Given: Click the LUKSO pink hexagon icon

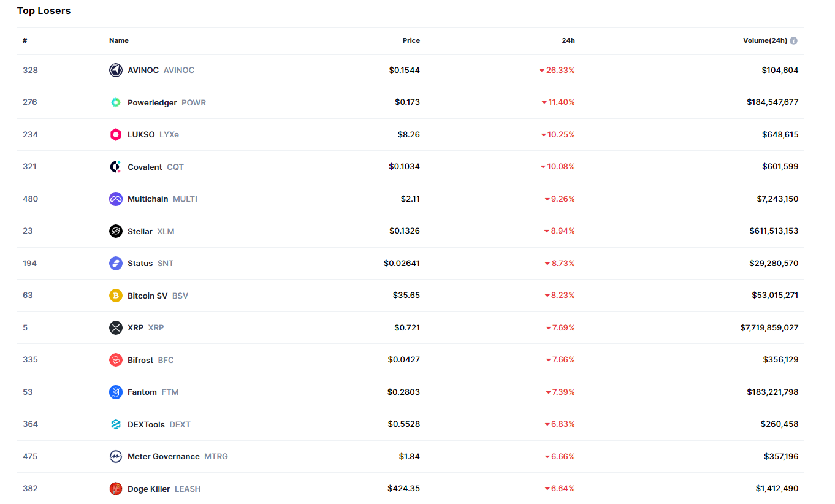Looking at the screenshot, I should coord(116,135).
